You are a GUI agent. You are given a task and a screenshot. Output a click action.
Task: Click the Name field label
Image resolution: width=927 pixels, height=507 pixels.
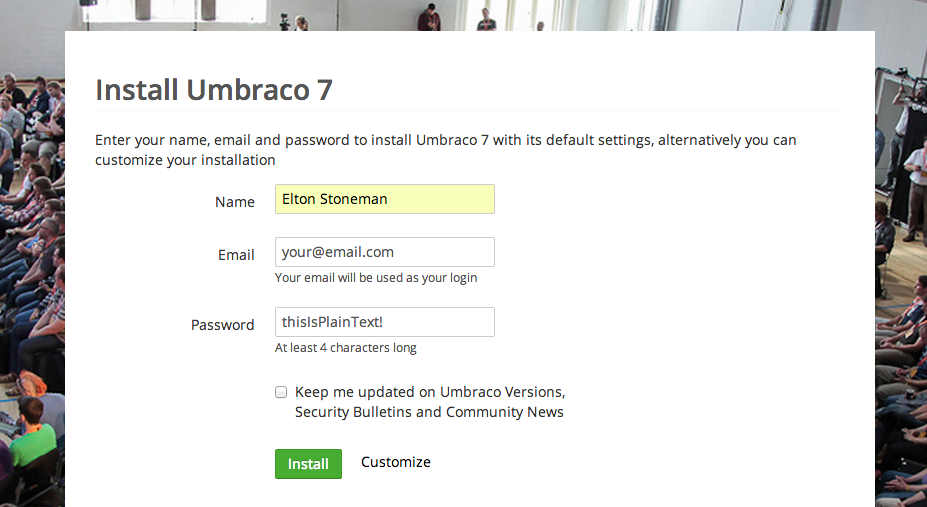(235, 202)
